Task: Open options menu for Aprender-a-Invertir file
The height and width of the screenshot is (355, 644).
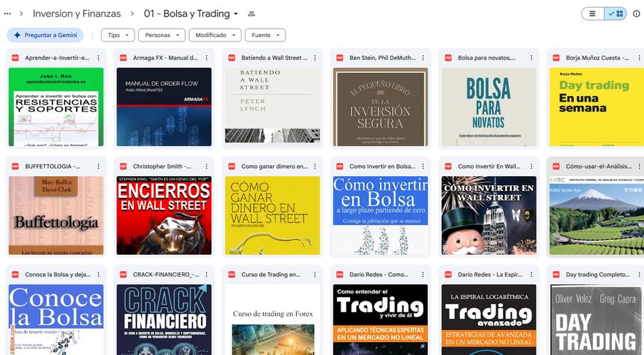Action: tap(99, 58)
